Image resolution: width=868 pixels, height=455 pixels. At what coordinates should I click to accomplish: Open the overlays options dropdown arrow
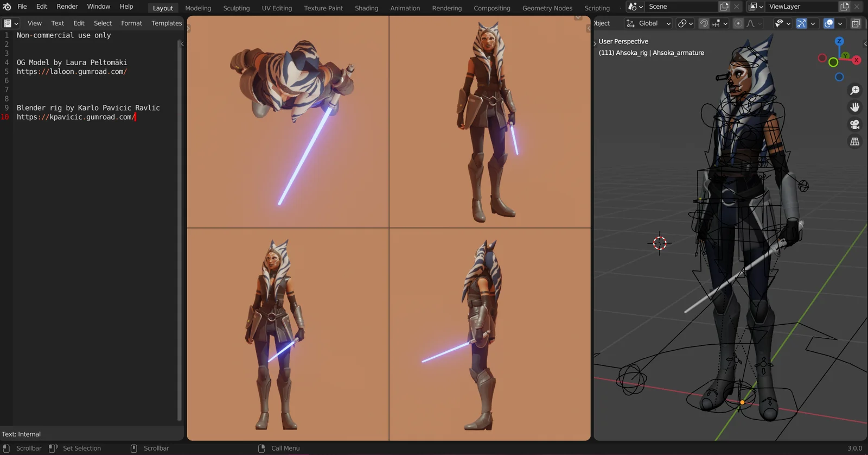point(840,23)
